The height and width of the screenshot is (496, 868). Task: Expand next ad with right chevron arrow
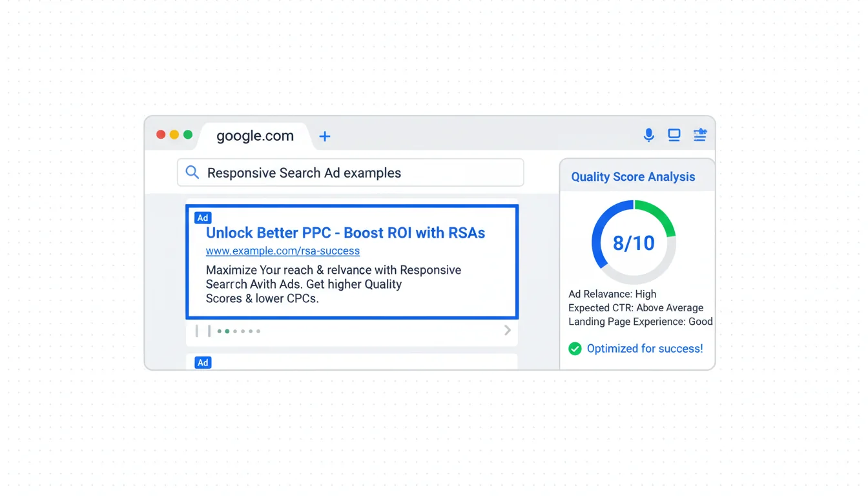pos(508,331)
